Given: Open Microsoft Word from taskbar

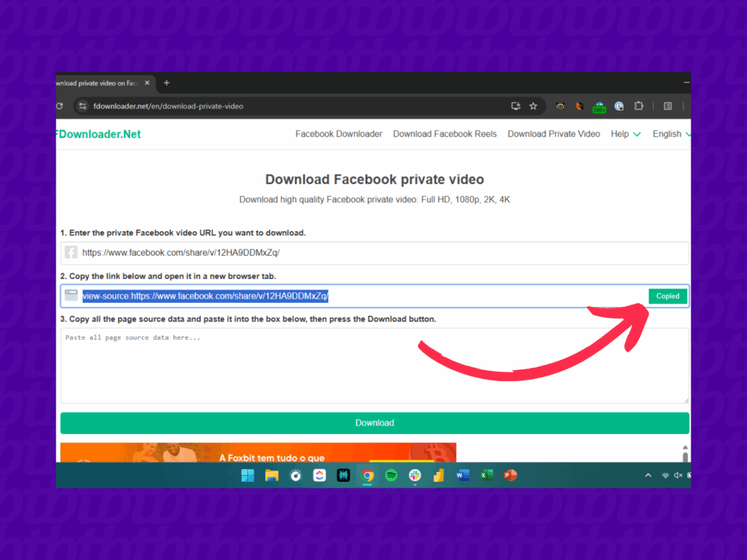Looking at the screenshot, I should coord(462,475).
